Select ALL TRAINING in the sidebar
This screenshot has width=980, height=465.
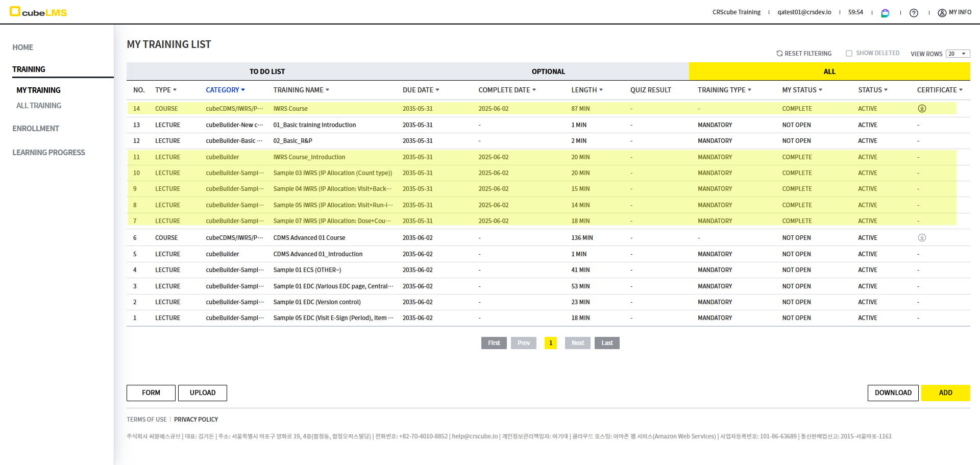pyautogui.click(x=39, y=106)
